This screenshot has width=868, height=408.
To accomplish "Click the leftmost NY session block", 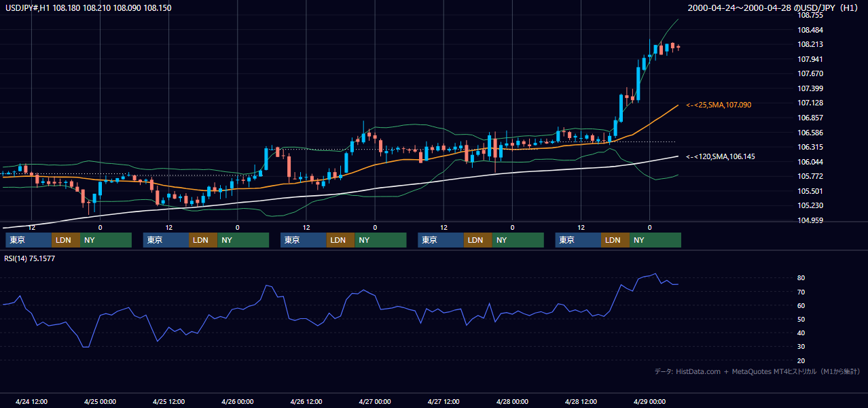I will pyautogui.click(x=106, y=240).
